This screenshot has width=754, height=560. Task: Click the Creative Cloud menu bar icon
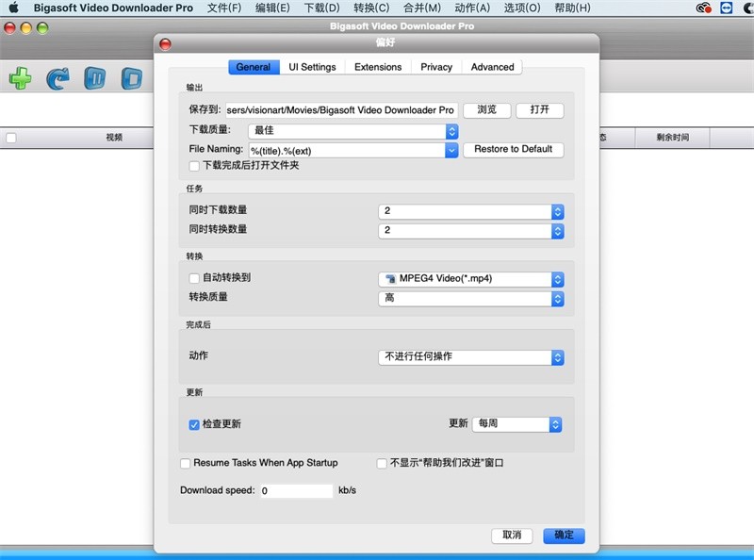(703, 8)
